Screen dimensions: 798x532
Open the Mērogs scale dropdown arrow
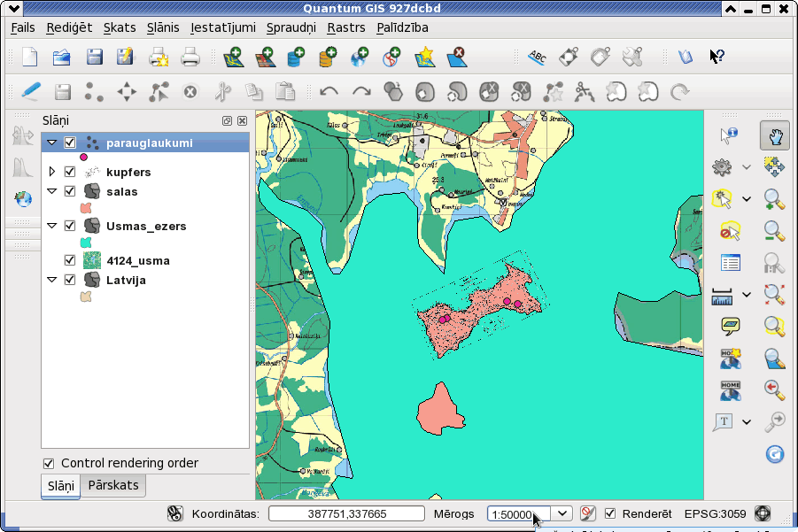click(562, 513)
